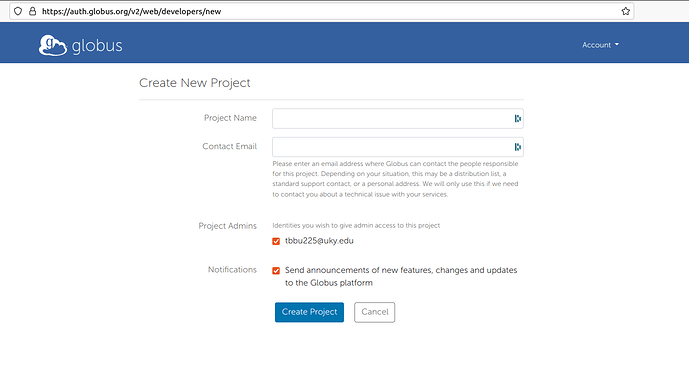Click the globus wordmark in the header

[97, 46]
